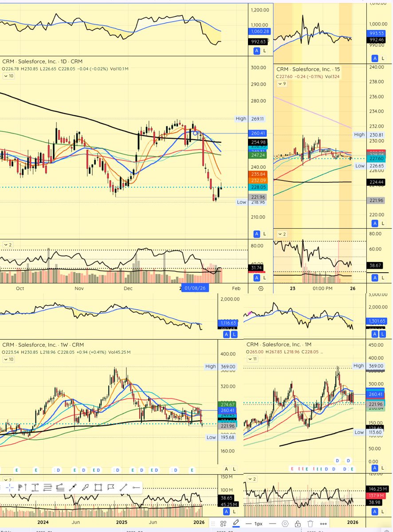
Task: Click the CRM Salesforce 15 chart title
Action: tap(308, 69)
